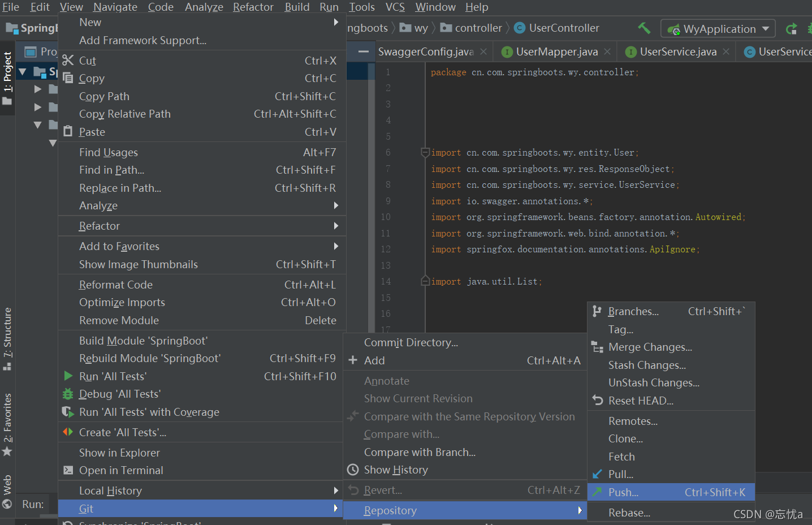Click the Pull blue arrow icon
812x525 pixels.
point(597,474)
